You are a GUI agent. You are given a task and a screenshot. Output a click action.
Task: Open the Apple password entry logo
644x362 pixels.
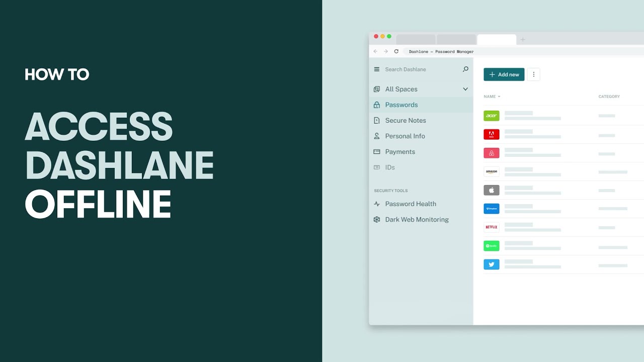[492, 190]
